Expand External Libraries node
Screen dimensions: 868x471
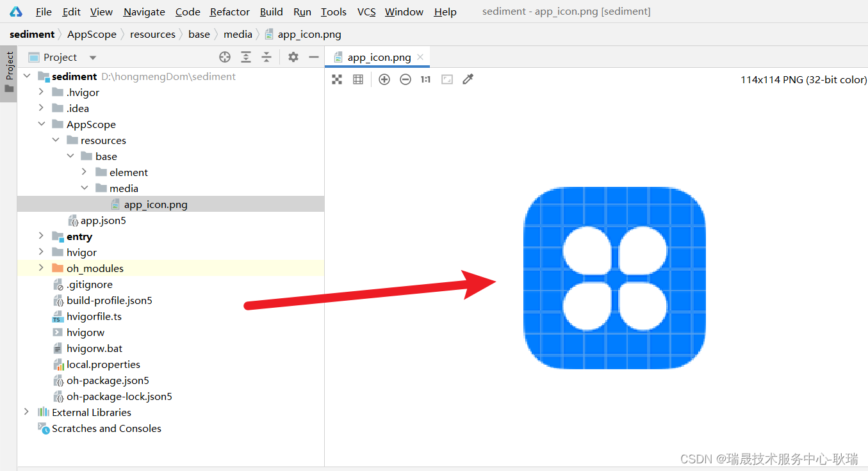27,412
